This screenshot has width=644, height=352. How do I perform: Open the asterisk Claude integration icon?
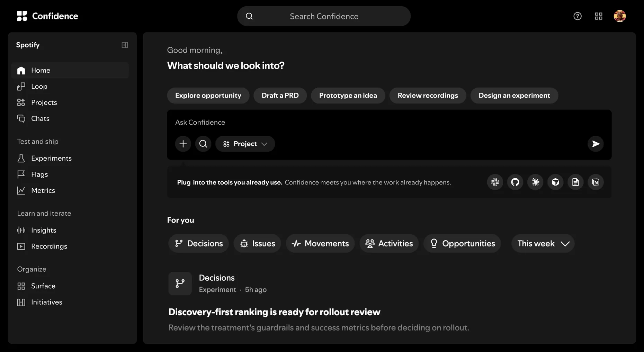tap(535, 182)
